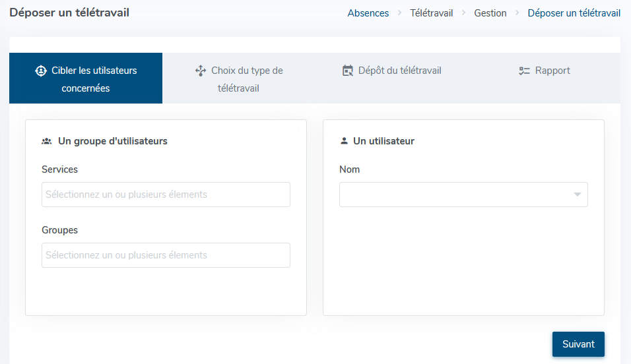Click the calendar icon beside Dépôt du télétravail
This screenshot has width=631, height=364.
click(348, 71)
